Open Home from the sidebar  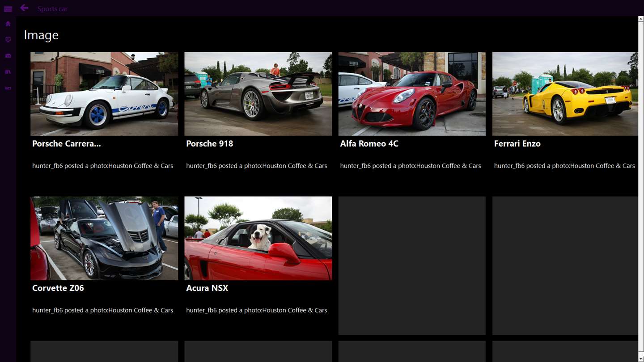pyautogui.click(x=8, y=24)
